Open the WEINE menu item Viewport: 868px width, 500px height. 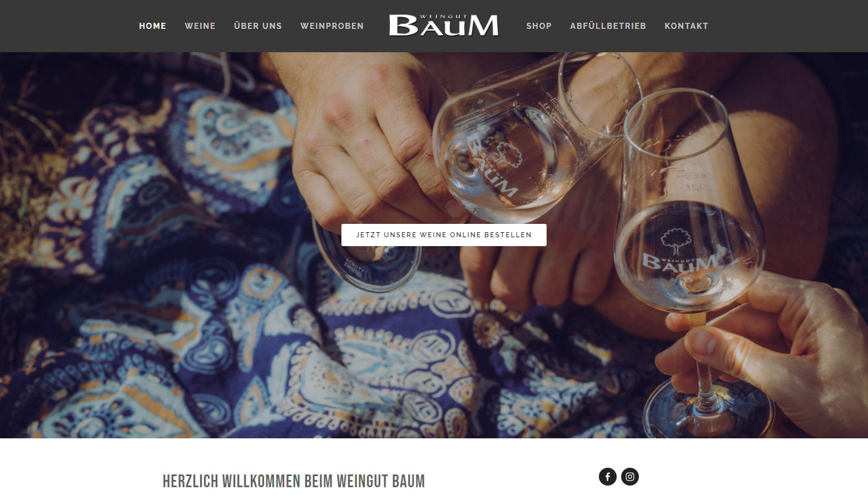coord(200,26)
